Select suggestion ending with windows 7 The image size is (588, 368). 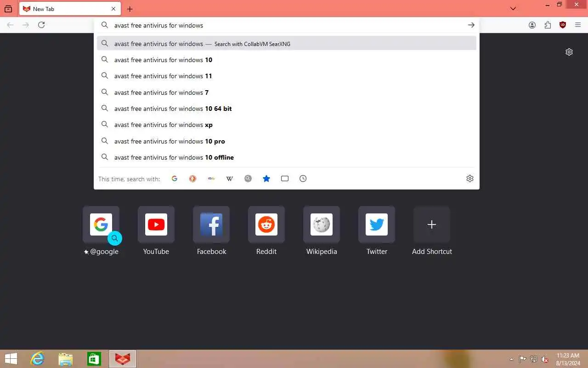287,92
